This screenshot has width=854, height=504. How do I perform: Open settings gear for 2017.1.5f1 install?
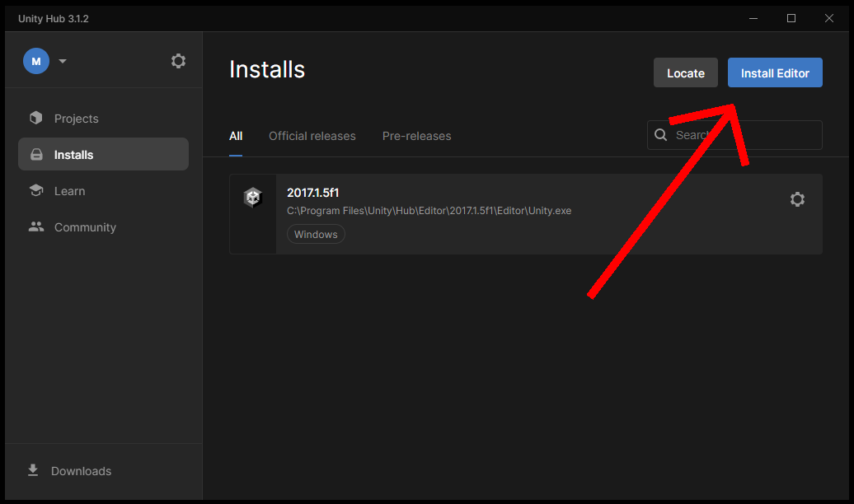point(797,199)
